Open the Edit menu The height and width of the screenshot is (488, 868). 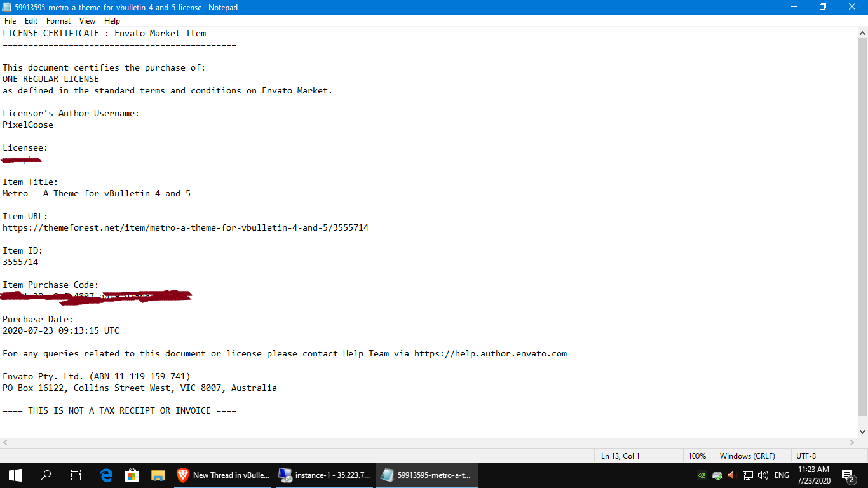(31, 21)
